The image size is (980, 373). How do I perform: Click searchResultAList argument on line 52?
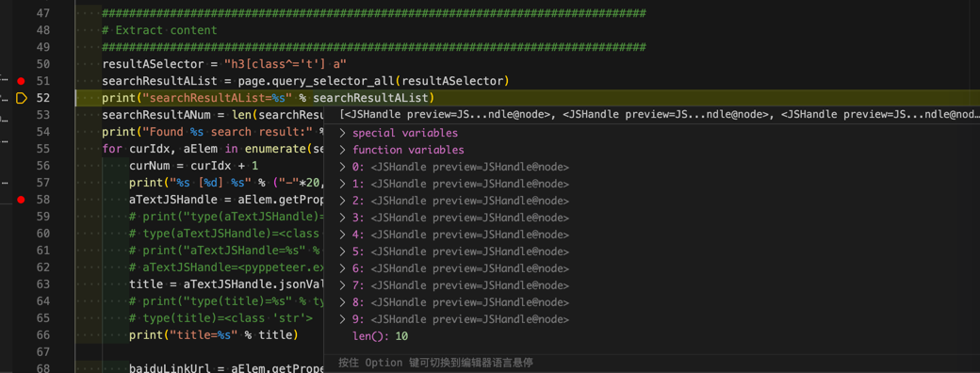[370, 98]
